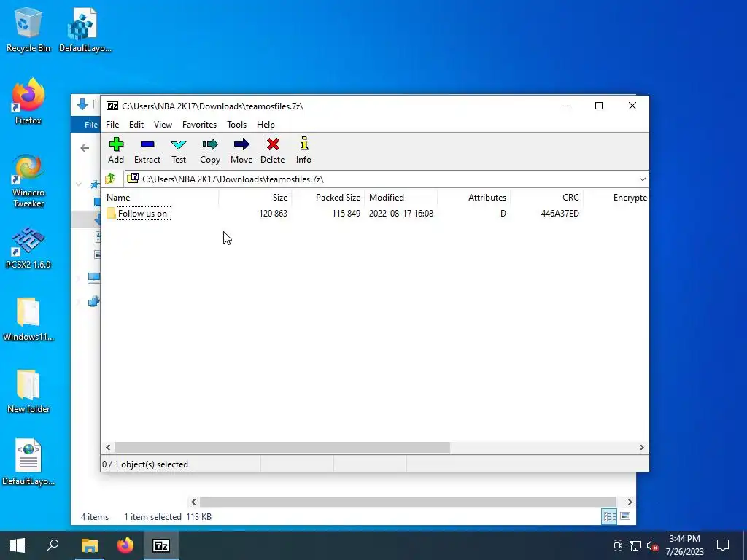Sort by the Attributes column header
Image resolution: width=747 pixels, height=560 pixels.
tap(474, 198)
